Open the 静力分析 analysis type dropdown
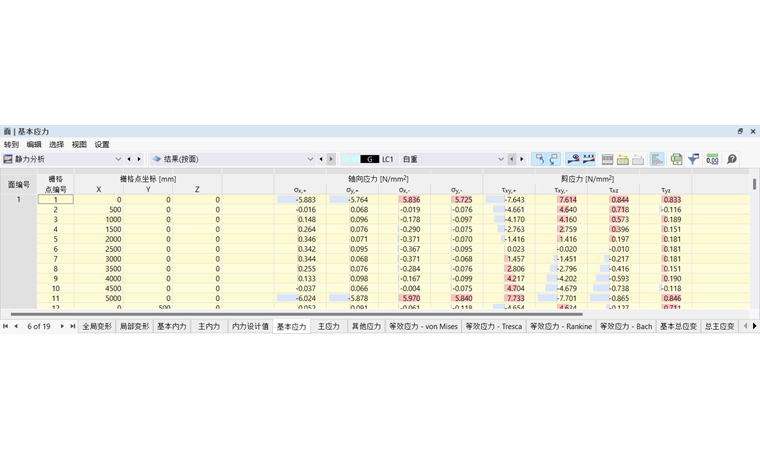760x460 pixels. point(118,159)
